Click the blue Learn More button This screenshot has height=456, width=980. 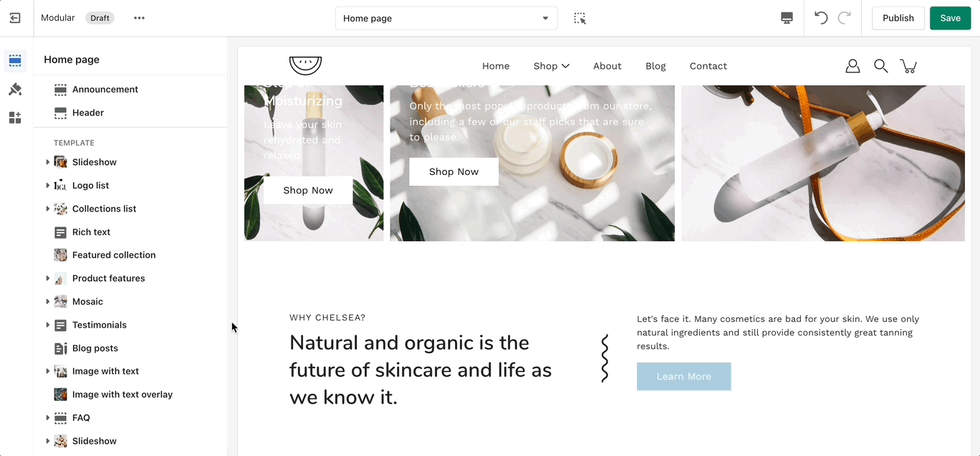(x=683, y=376)
